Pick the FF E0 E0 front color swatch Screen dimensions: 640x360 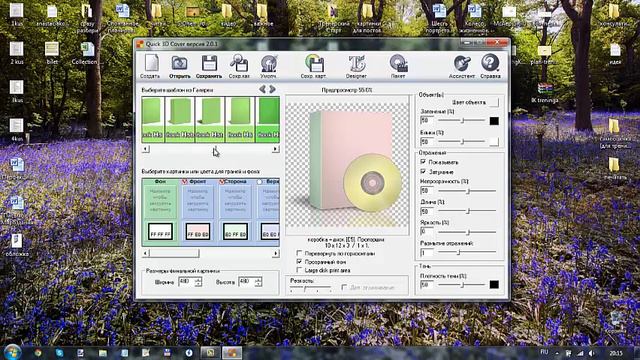coord(198,231)
